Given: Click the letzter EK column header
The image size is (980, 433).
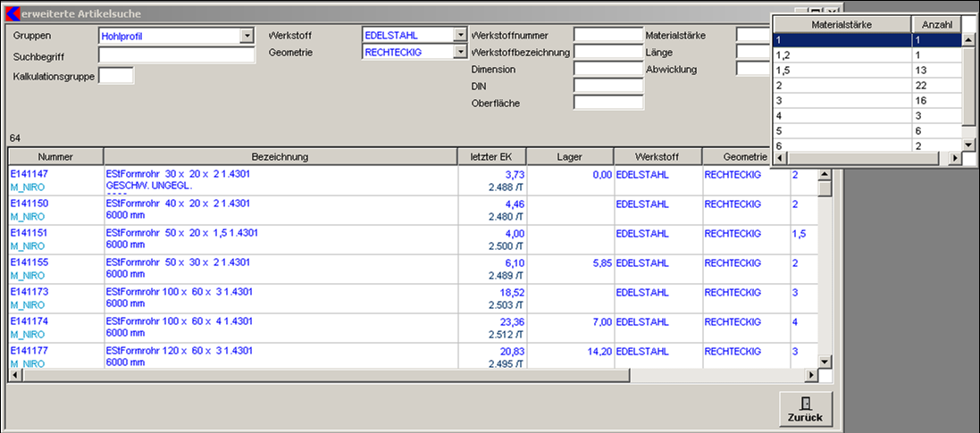Looking at the screenshot, I should (x=490, y=156).
